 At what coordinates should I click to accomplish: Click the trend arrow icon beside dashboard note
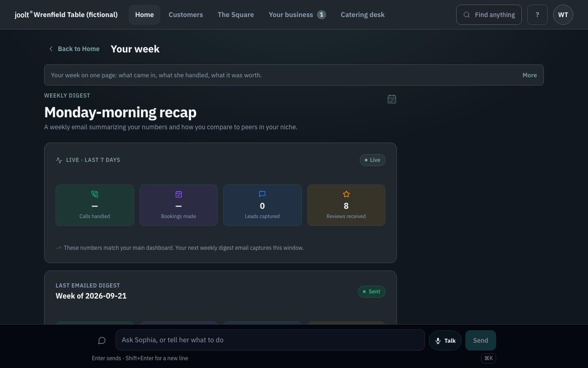coord(58,248)
